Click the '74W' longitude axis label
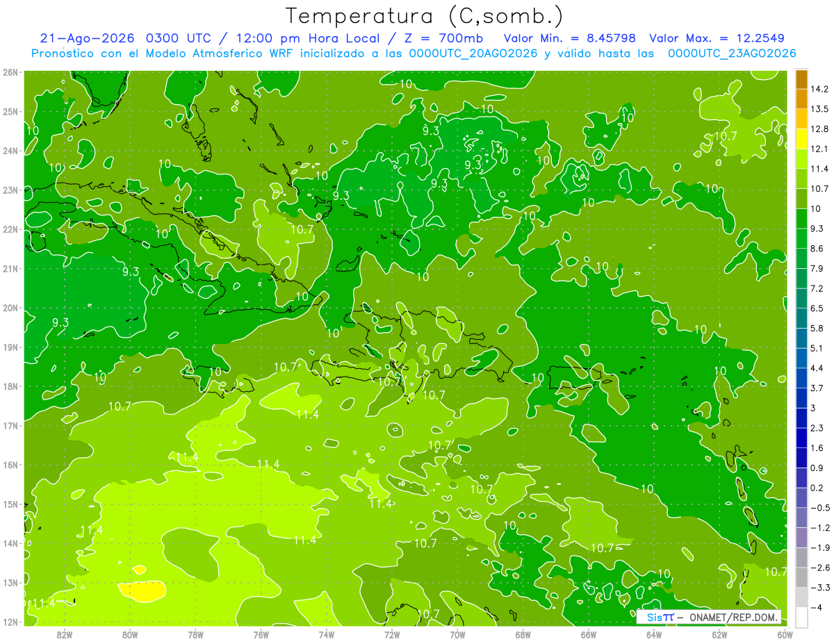Viewport: 834px width, 644px height. (x=327, y=634)
